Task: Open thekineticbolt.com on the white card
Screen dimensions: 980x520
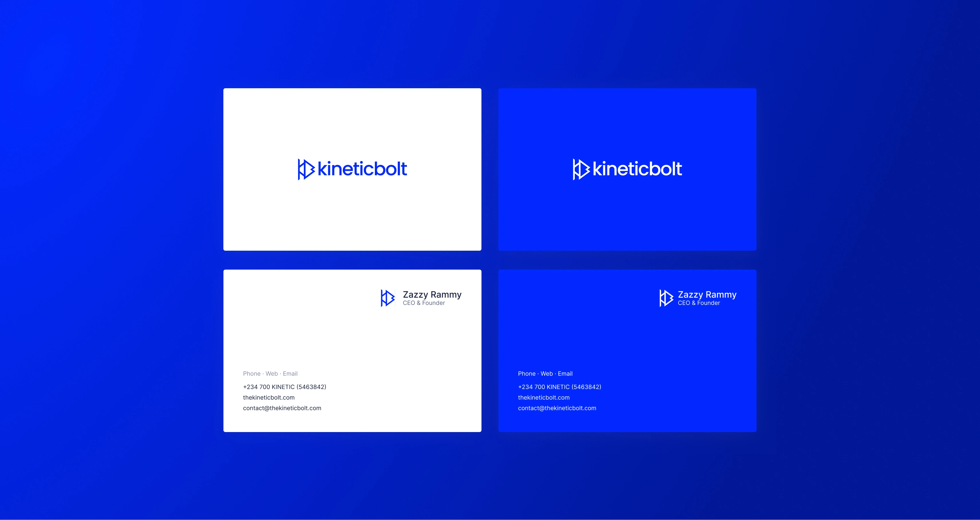Action: pos(269,397)
